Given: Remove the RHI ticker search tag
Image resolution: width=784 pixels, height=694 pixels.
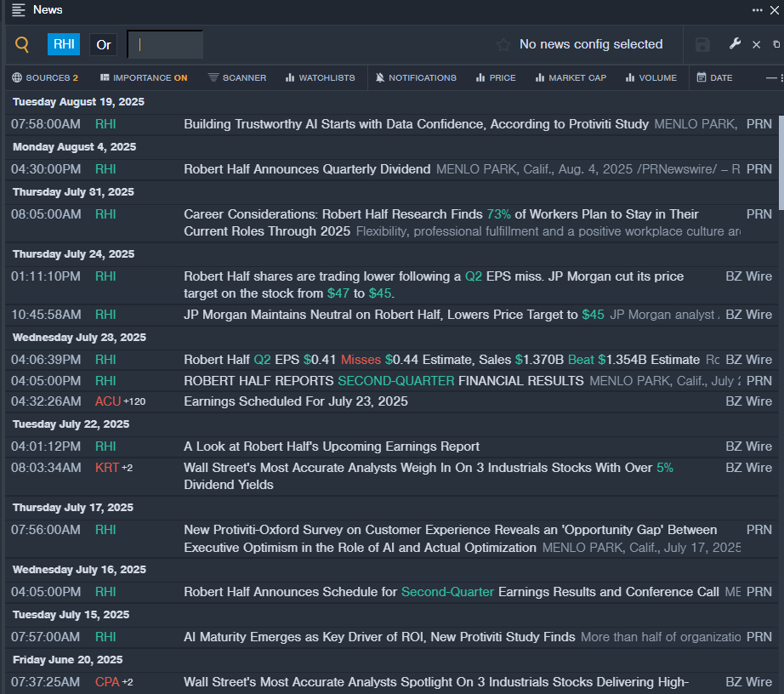Looking at the screenshot, I should tap(64, 44).
